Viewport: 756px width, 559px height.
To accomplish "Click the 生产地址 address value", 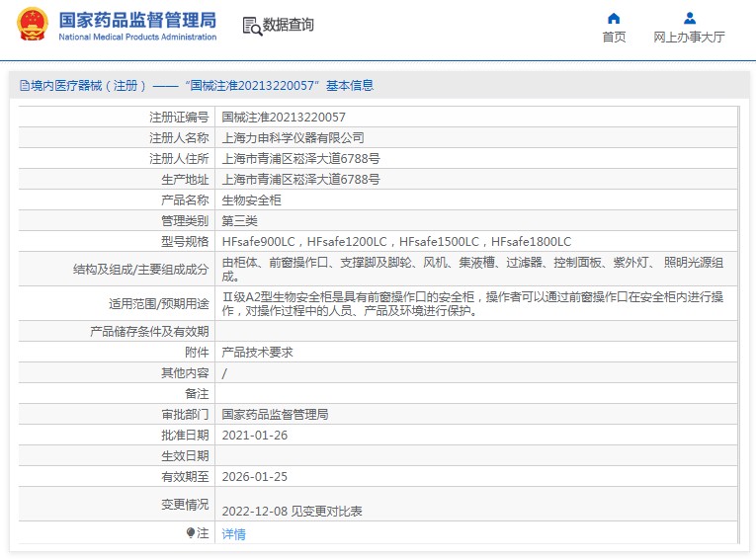I will pyautogui.click(x=300, y=180).
